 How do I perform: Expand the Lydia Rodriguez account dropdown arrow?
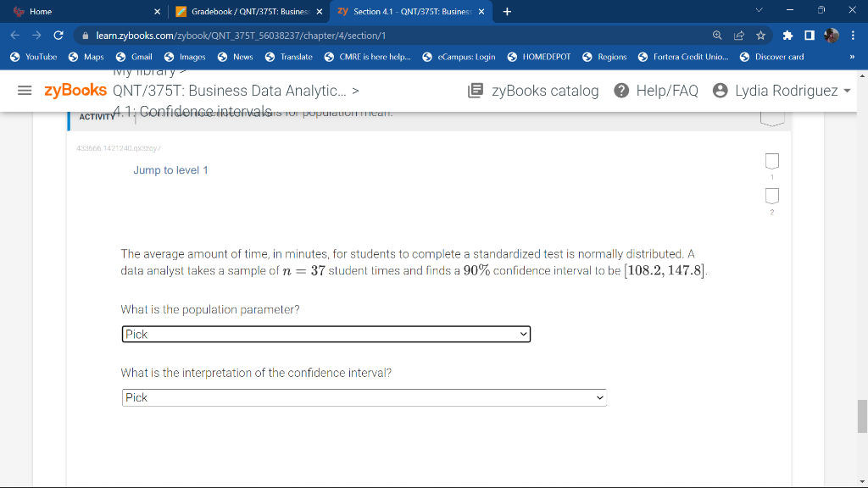(x=847, y=91)
